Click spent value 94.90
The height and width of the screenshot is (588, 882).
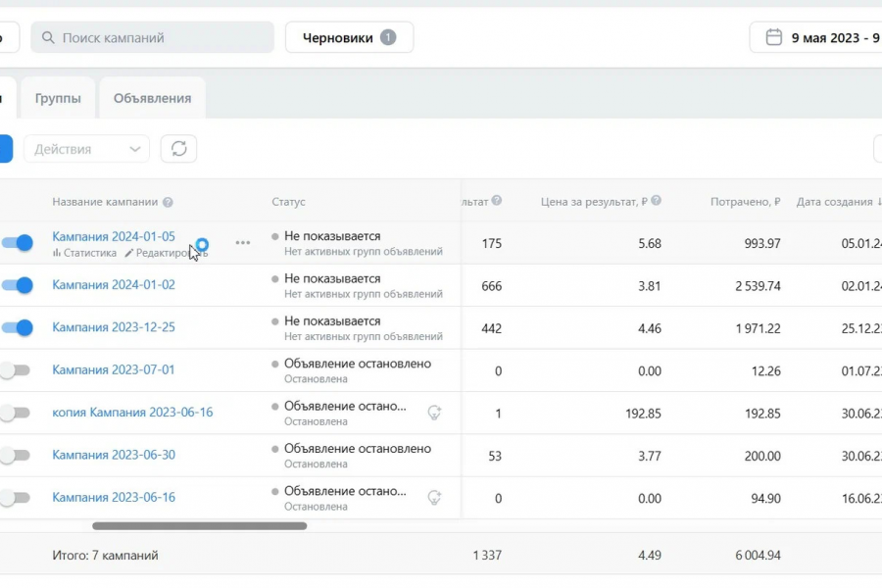click(766, 499)
